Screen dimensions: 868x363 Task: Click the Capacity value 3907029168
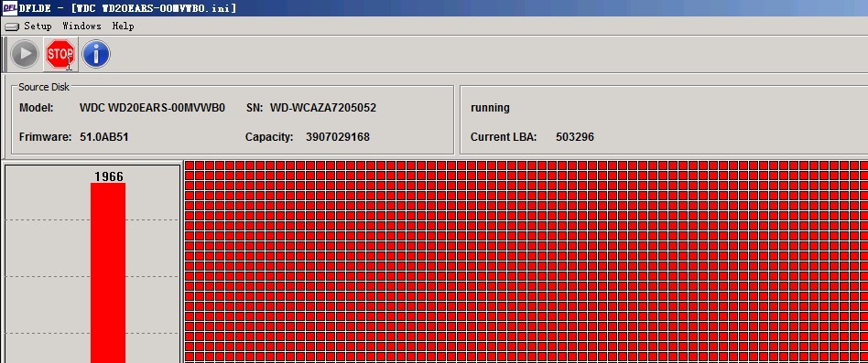coord(338,136)
